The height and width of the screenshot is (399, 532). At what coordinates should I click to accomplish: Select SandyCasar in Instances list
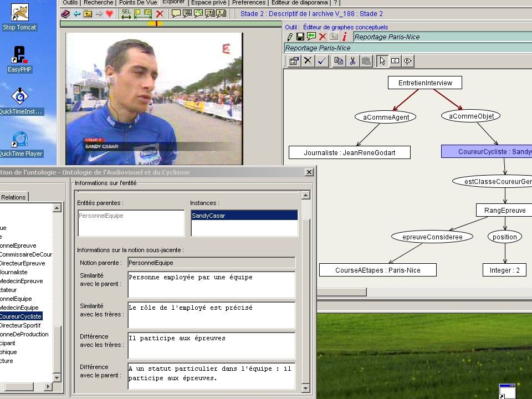(244, 216)
